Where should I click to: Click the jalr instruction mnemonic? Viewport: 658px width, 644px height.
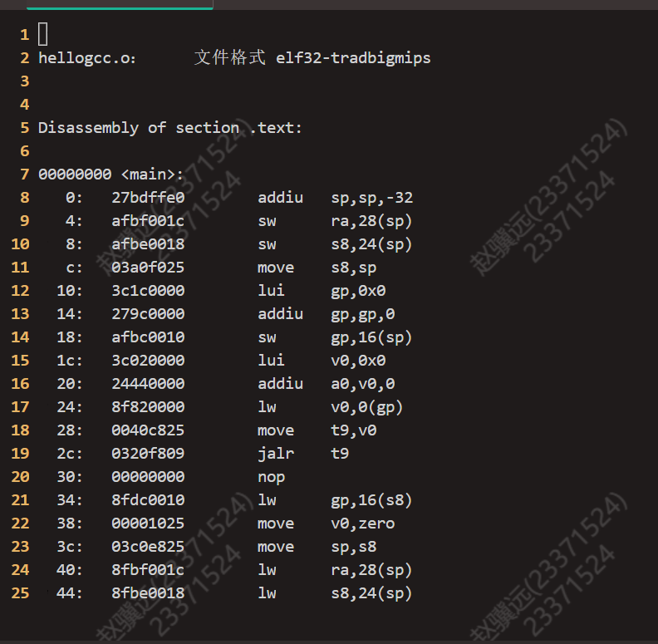click(276, 454)
